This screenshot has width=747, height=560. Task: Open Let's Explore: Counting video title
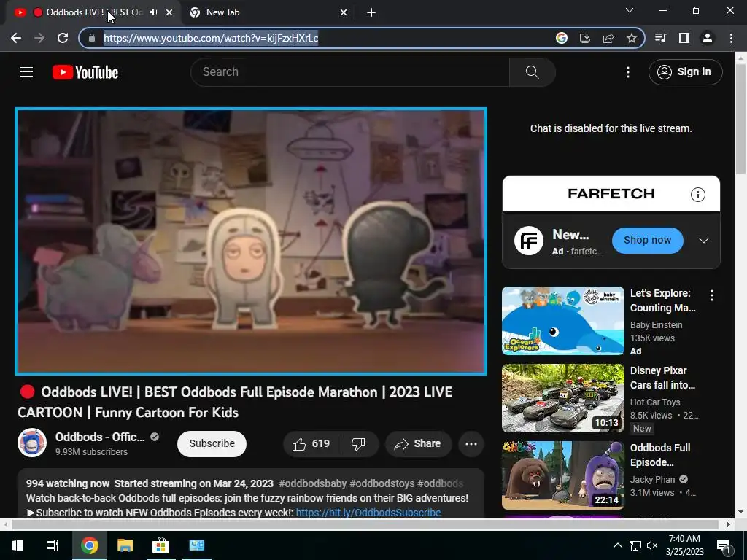tap(662, 300)
